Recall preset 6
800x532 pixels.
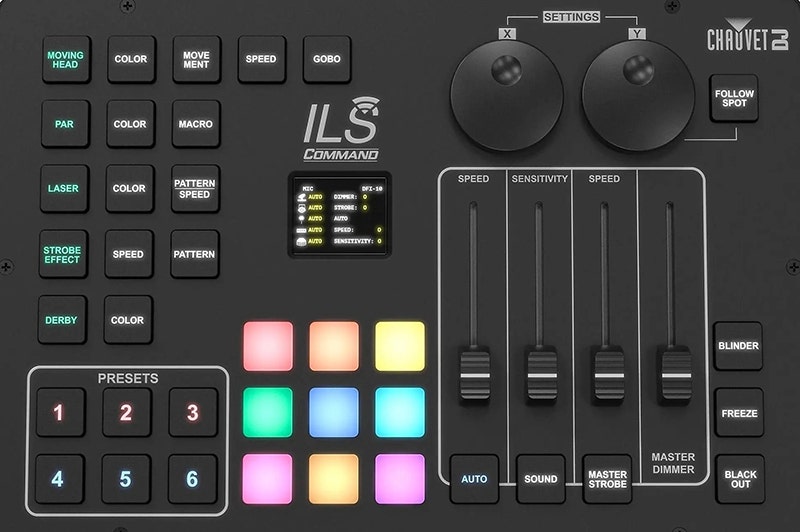[193, 479]
